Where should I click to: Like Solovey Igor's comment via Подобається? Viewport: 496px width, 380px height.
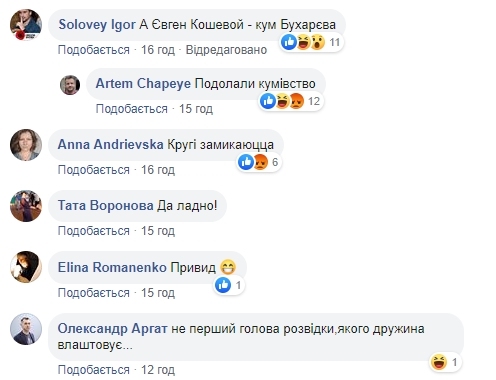click(94, 50)
